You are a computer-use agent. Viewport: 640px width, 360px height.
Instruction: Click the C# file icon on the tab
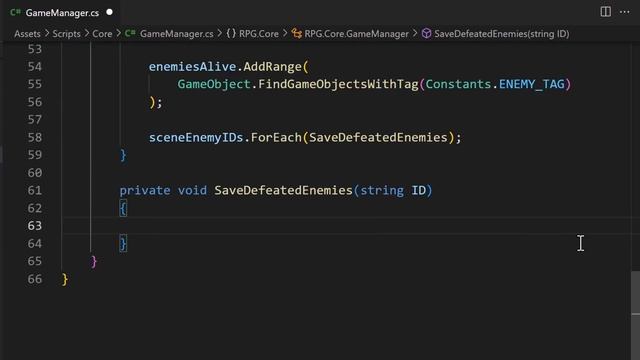pyautogui.click(x=16, y=12)
